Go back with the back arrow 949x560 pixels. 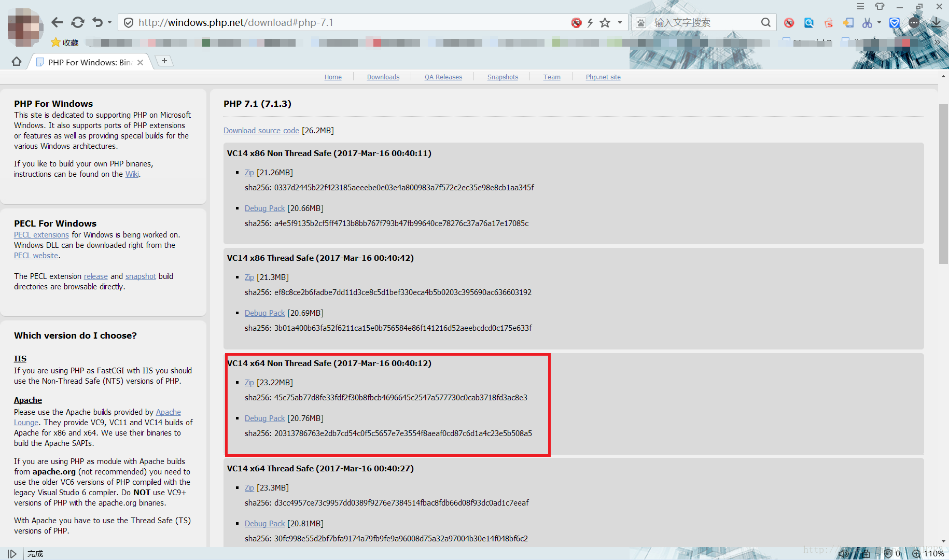57,22
